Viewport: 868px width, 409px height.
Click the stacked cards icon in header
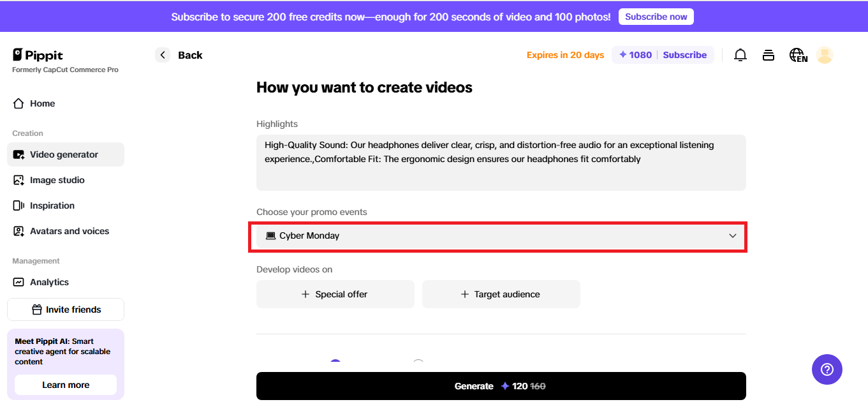click(769, 56)
